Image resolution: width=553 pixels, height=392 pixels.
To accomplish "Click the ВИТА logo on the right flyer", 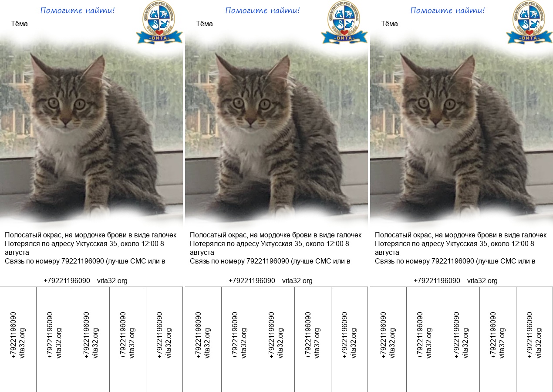I will 529,22.
